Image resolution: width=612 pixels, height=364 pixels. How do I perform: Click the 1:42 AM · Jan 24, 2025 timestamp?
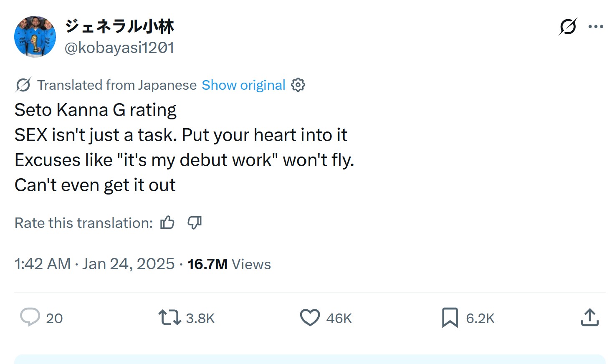click(94, 264)
